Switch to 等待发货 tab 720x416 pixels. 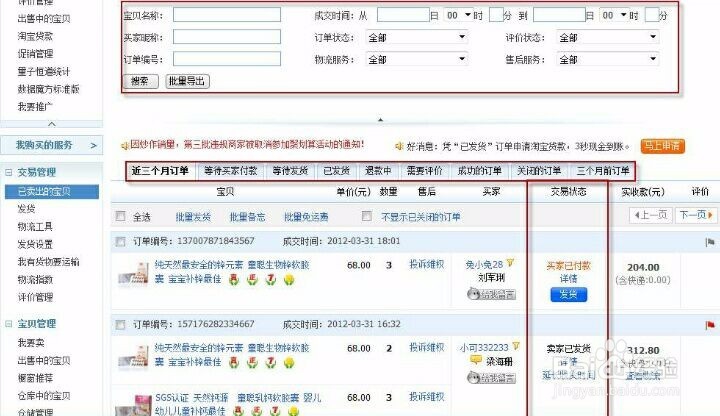point(290,171)
